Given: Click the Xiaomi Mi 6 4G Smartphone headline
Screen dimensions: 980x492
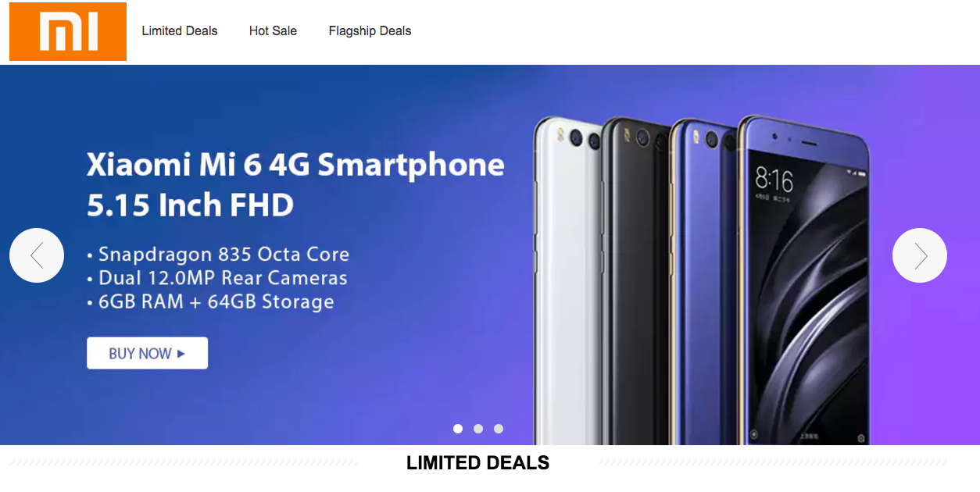Looking at the screenshot, I should point(295,165).
